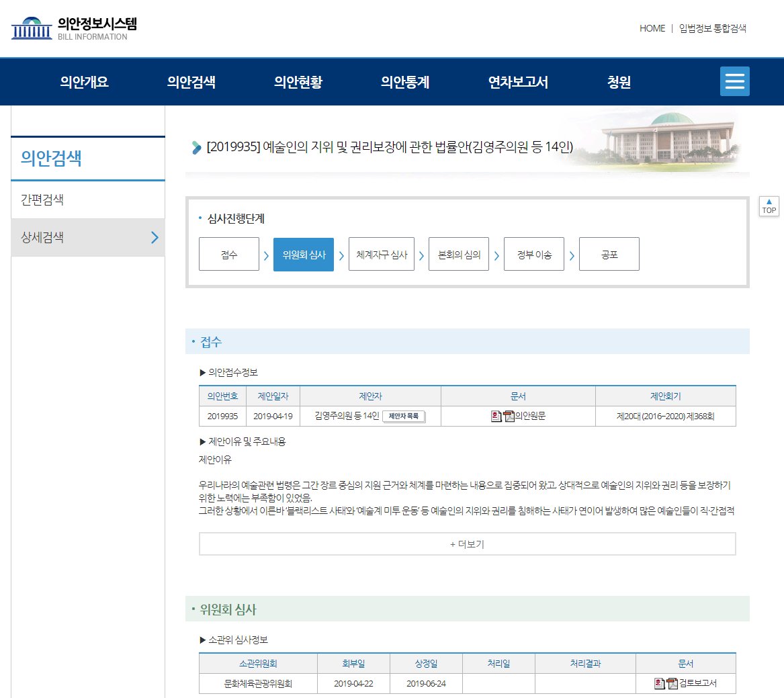Select the 접수 stage box in 심사진행단계
This screenshot has height=698, width=784.
click(x=229, y=254)
